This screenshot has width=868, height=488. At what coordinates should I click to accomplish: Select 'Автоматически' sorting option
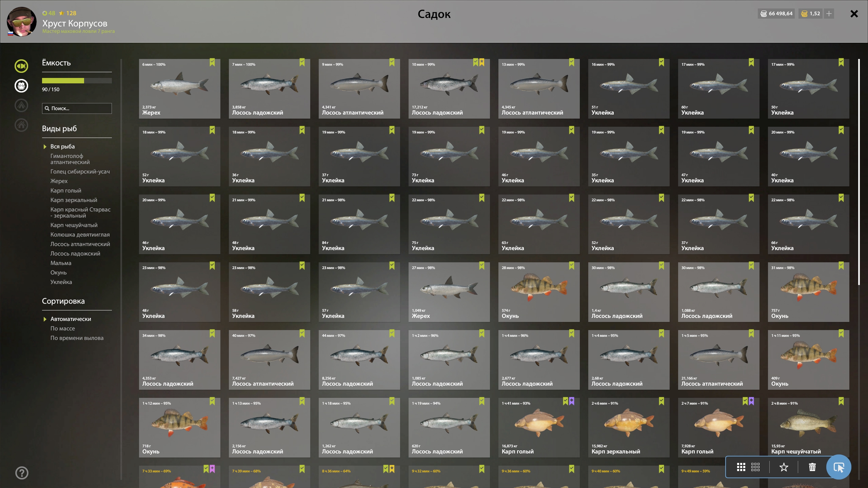[x=71, y=319]
